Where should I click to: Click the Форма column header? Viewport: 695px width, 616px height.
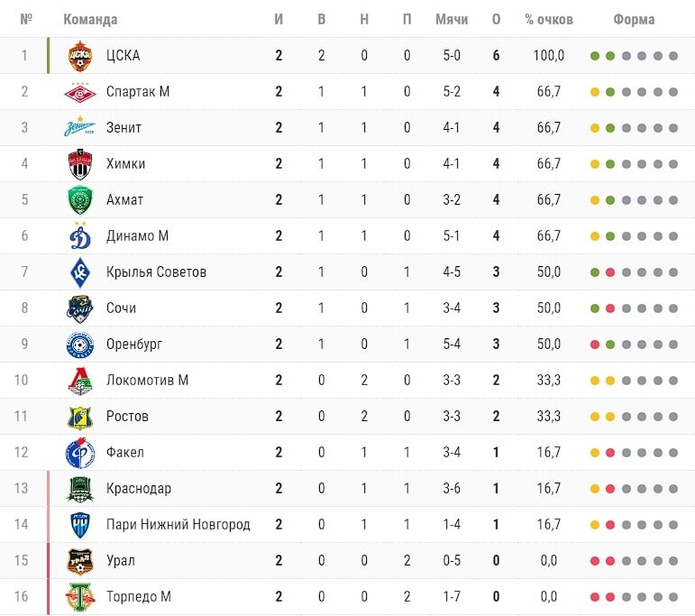634,20
